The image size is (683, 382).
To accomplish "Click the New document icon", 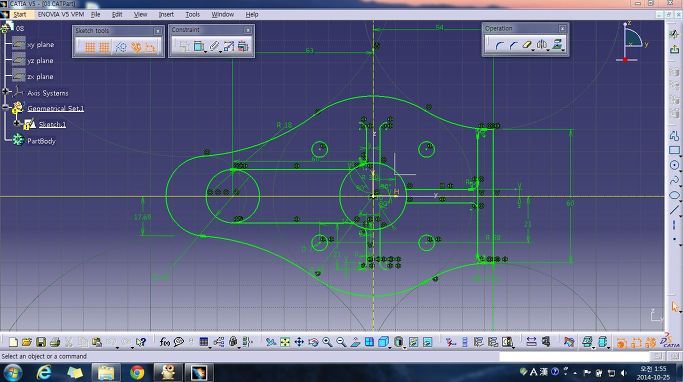I will [13, 342].
